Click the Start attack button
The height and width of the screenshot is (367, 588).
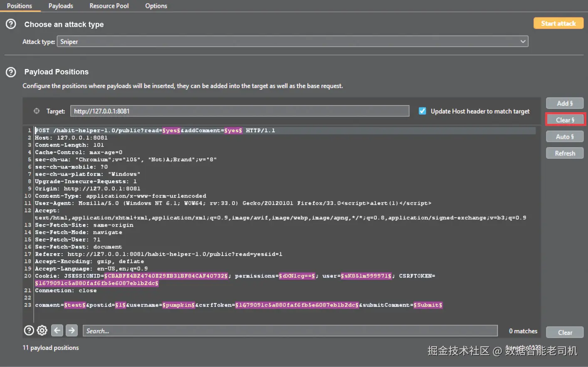click(558, 23)
